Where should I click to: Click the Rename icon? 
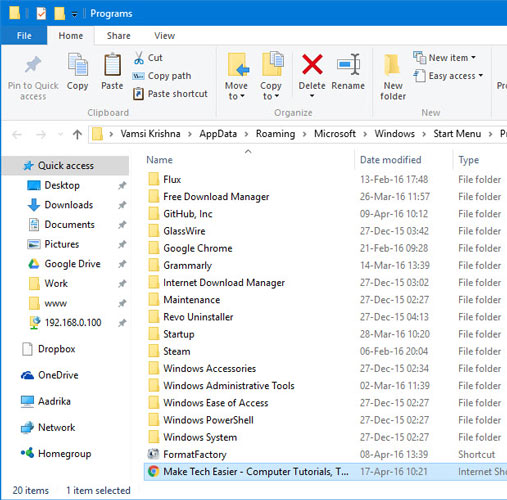pyautogui.click(x=348, y=64)
